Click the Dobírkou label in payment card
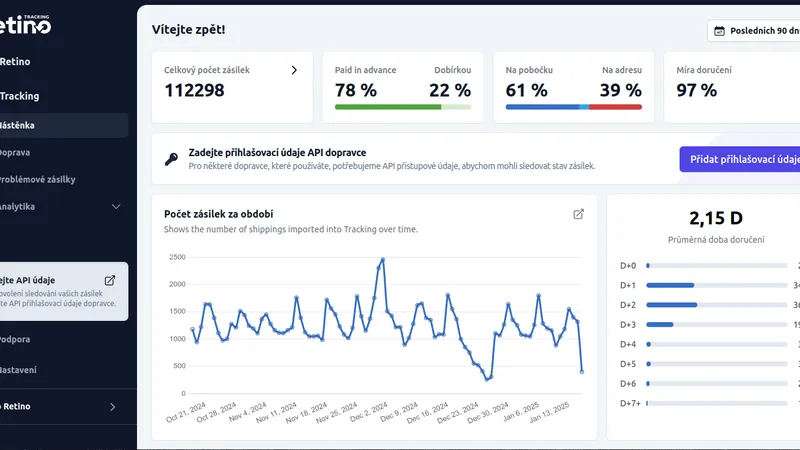800x450 pixels. coord(453,70)
